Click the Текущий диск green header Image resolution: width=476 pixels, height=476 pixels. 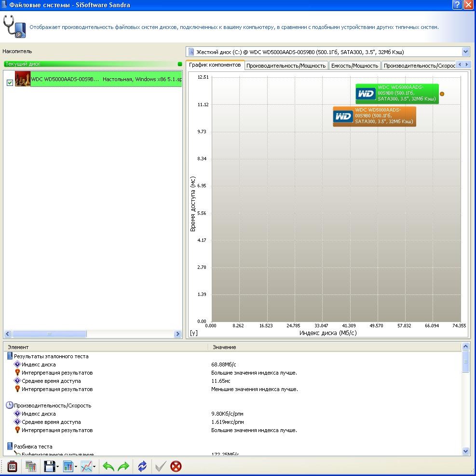90,64
